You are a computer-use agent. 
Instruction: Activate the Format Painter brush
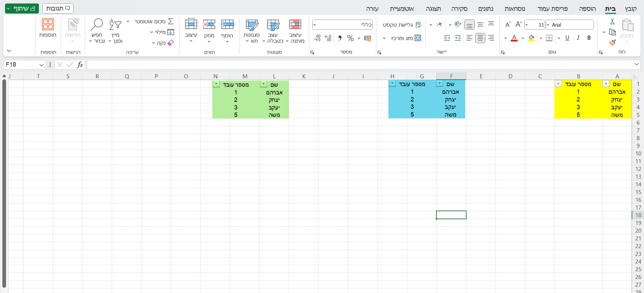pos(612,42)
